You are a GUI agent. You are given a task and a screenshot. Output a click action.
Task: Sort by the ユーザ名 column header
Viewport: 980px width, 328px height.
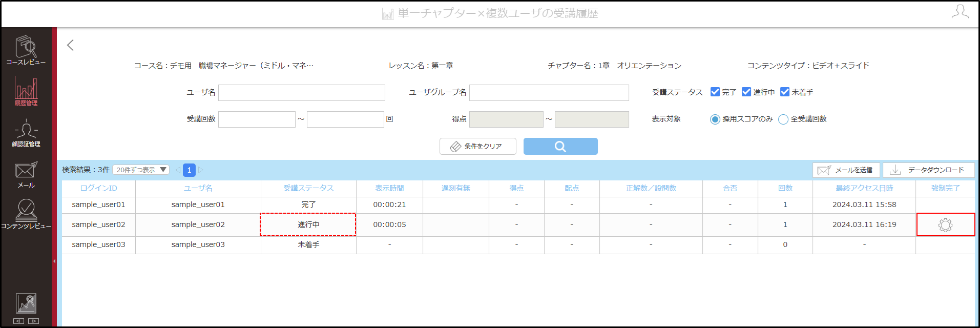tap(198, 188)
